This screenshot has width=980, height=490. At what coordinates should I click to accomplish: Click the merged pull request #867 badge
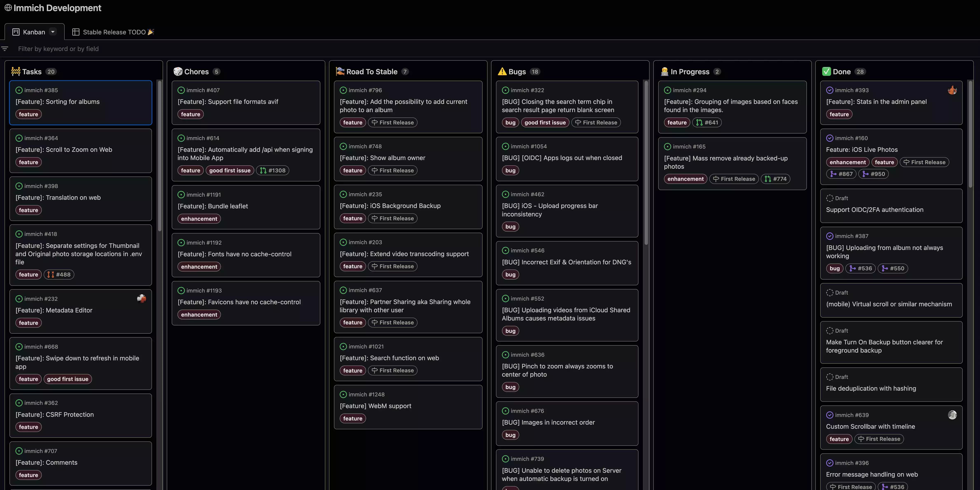841,174
